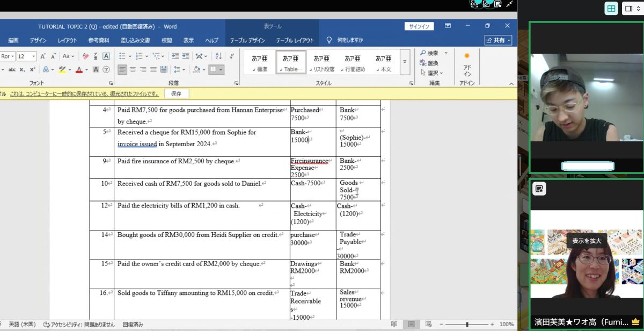Image resolution: width=644 pixels, height=331 pixels.
Task: Click the 何をしますか search field
Action: 350,40
